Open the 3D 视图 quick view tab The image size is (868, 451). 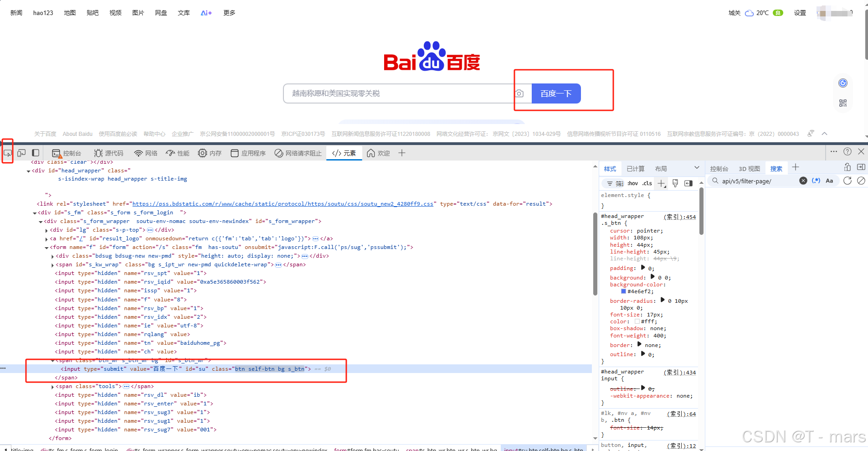click(750, 169)
